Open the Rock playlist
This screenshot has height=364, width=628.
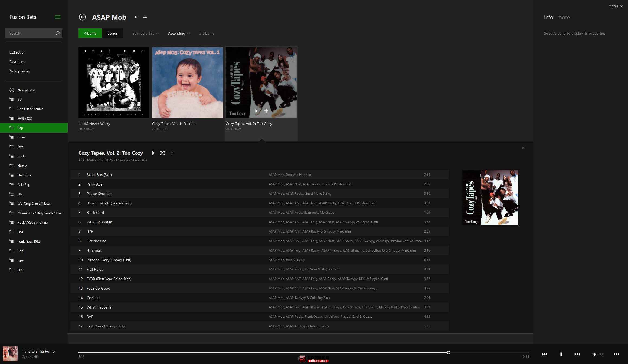click(34, 156)
